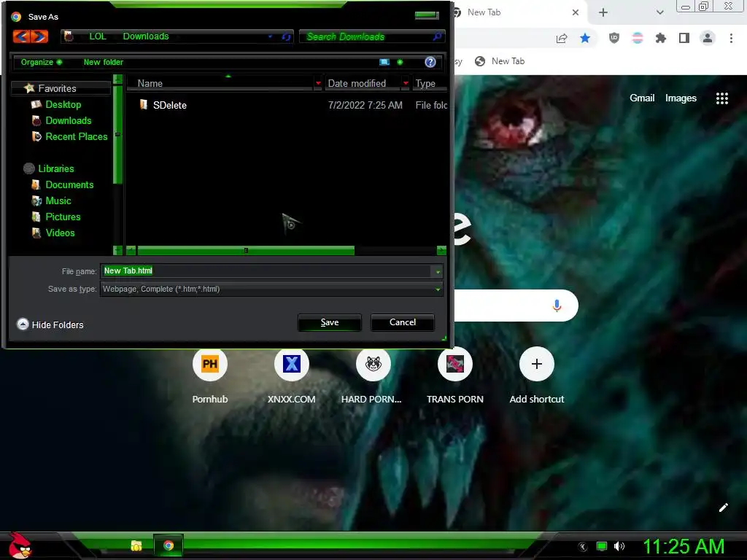Open Start menu with Angry Bird icon

click(x=20, y=545)
